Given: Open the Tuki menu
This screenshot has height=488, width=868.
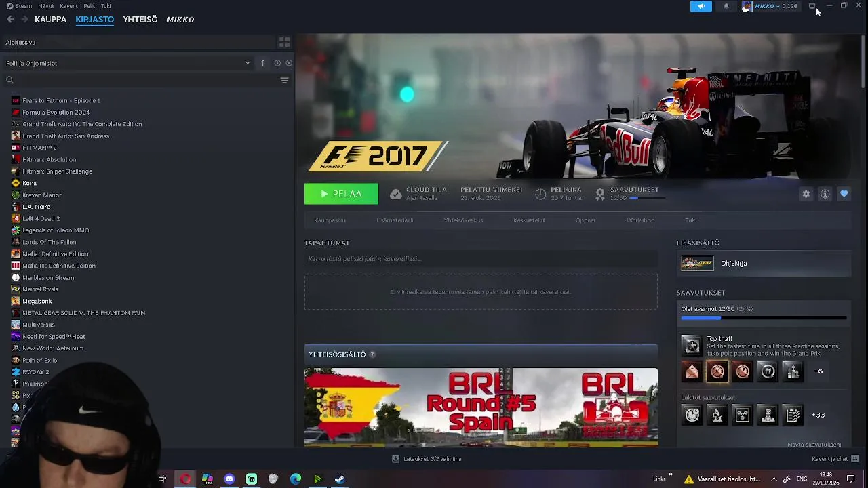Looking at the screenshot, I should tap(106, 6).
